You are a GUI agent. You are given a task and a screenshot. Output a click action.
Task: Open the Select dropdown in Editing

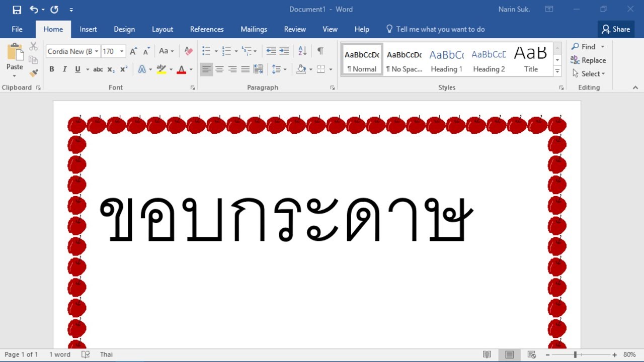click(589, 73)
